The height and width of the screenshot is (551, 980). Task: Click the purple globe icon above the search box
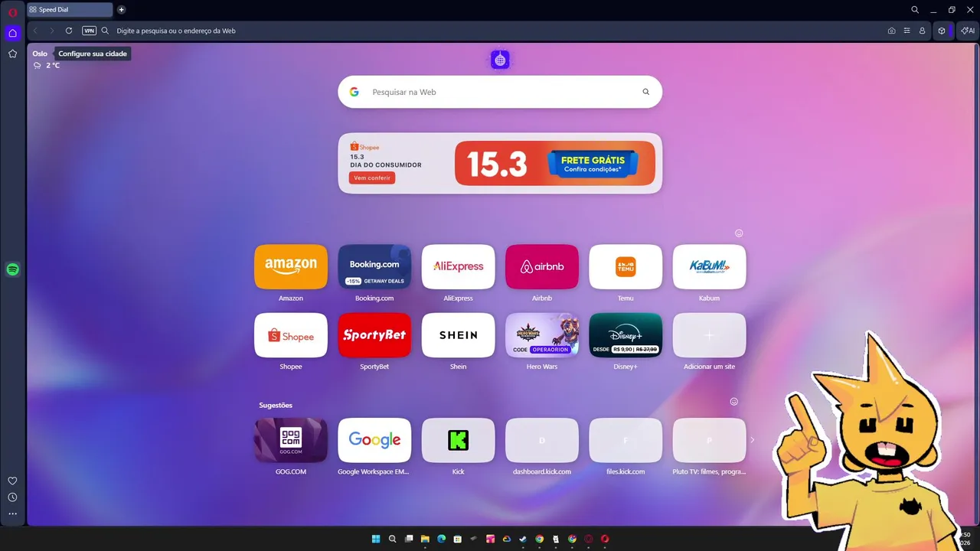(x=500, y=60)
